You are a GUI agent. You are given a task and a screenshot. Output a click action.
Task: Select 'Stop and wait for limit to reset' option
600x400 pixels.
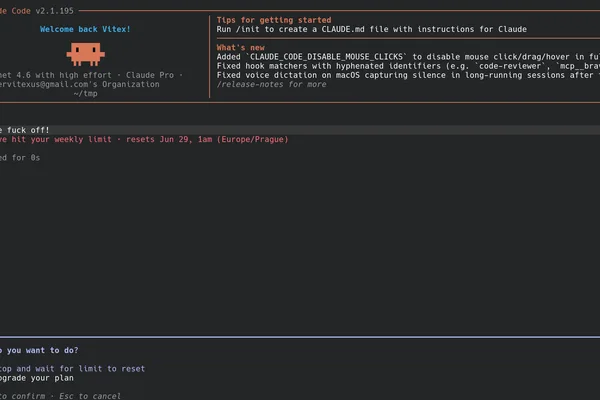tap(72, 369)
